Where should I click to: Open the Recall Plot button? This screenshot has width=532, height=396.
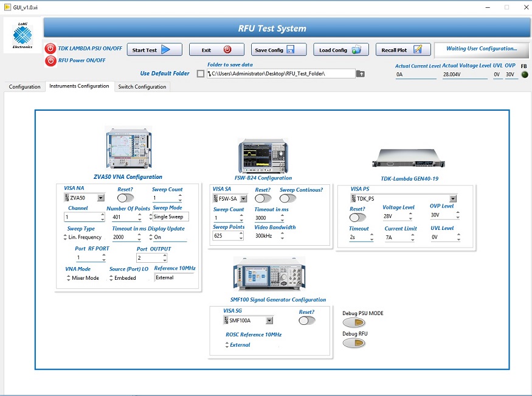tap(403, 50)
